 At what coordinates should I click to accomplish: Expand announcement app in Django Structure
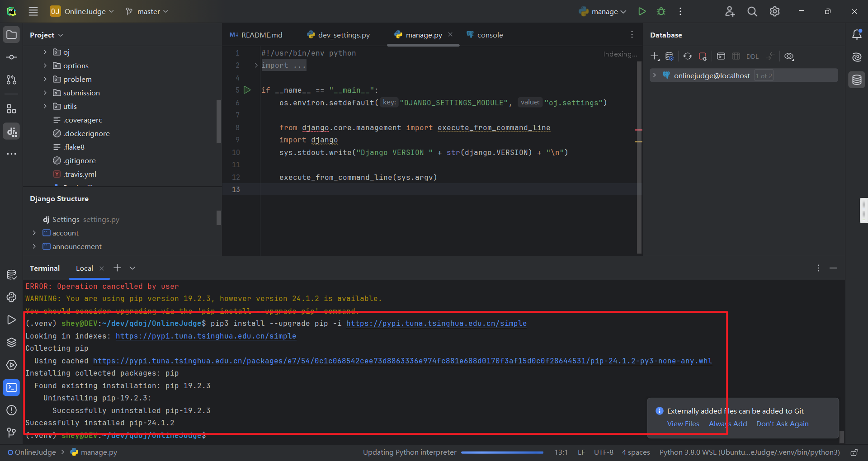[34, 246]
